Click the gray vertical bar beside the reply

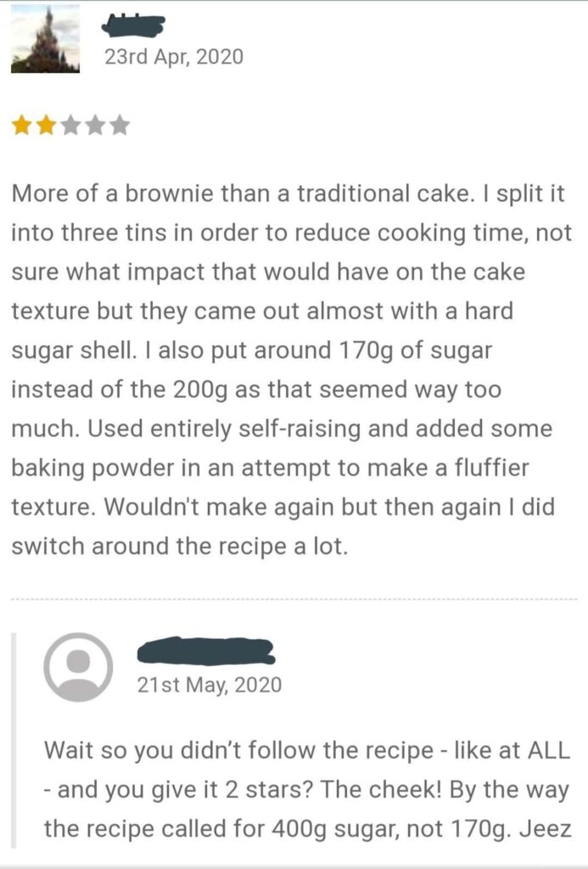pos(14,740)
